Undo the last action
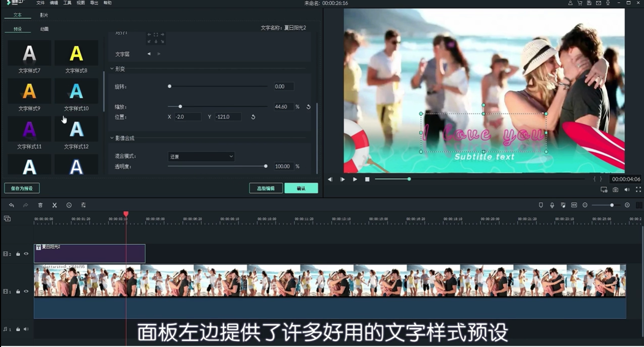 [x=12, y=205]
